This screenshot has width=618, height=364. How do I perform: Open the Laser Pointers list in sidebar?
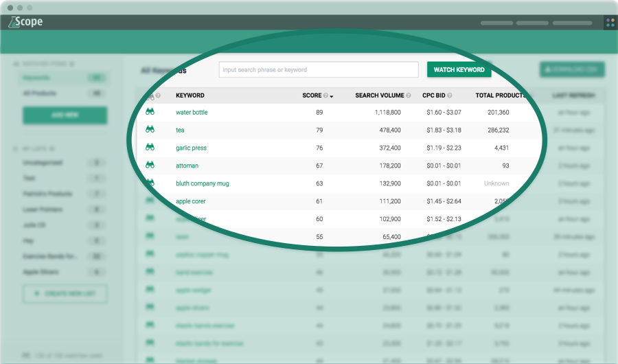[43, 209]
